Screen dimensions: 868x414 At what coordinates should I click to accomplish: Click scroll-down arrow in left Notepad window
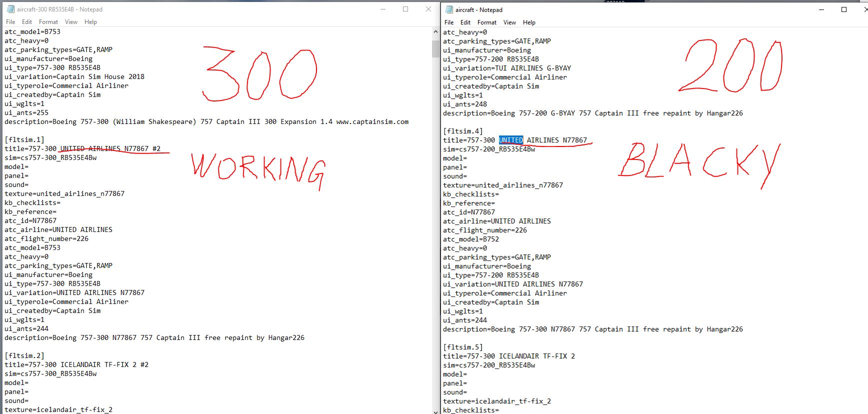[x=435, y=411]
